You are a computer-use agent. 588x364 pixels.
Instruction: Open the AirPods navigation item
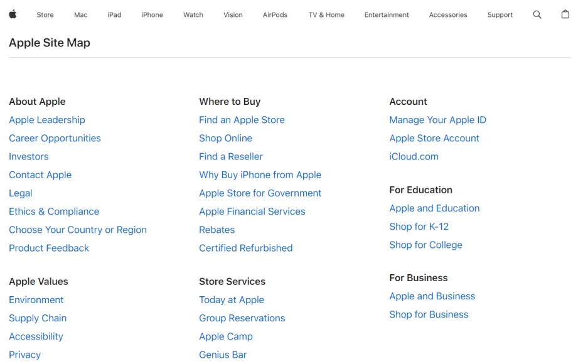(275, 14)
